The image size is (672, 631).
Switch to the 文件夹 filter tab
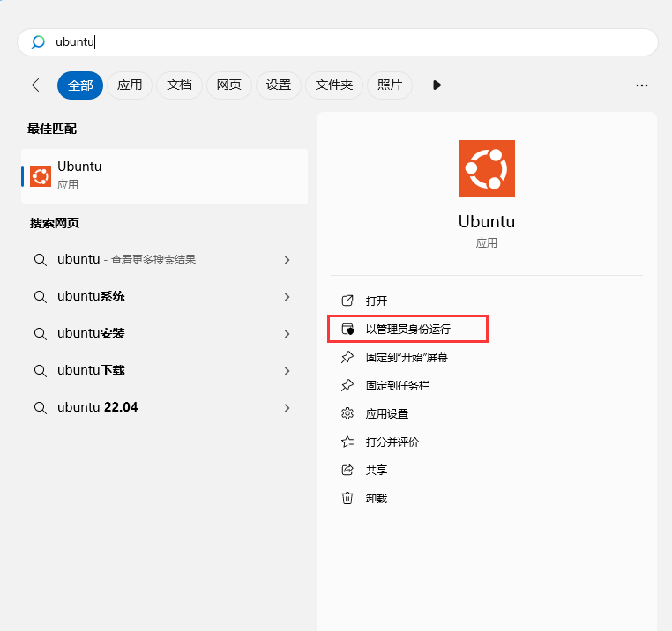click(334, 85)
